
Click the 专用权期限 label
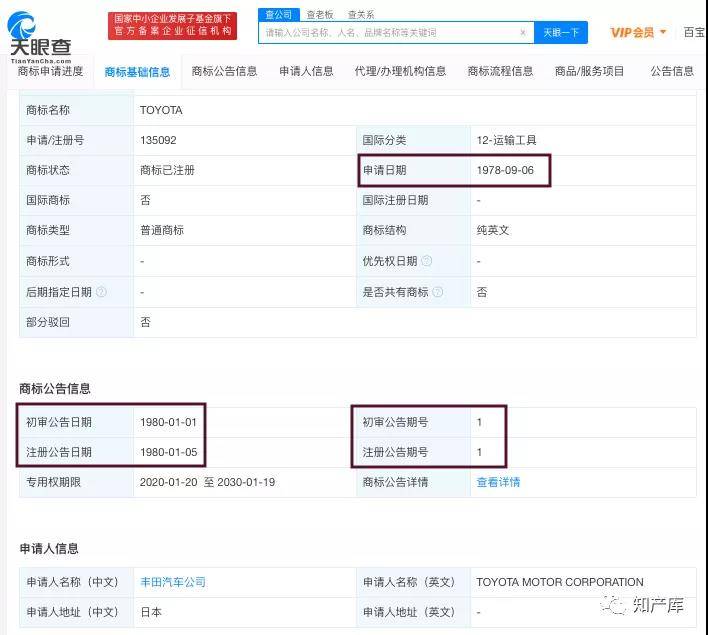click(53, 482)
